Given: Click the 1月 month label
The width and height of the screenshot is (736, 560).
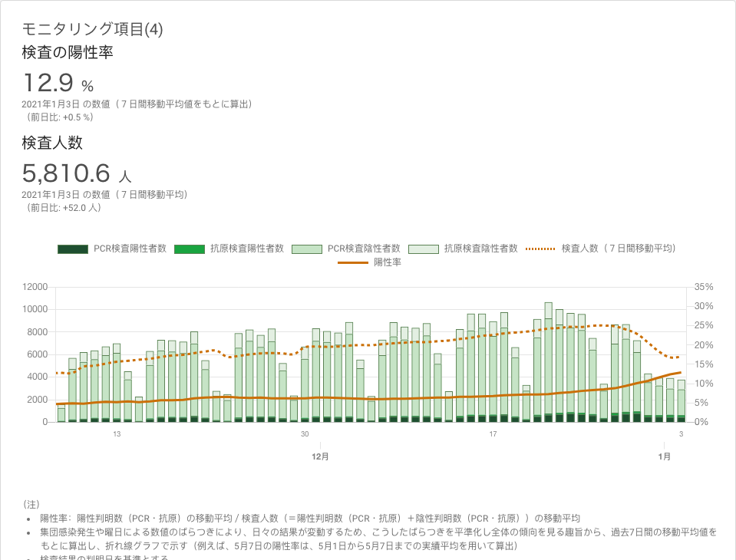Looking at the screenshot, I should tap(664, 456).
